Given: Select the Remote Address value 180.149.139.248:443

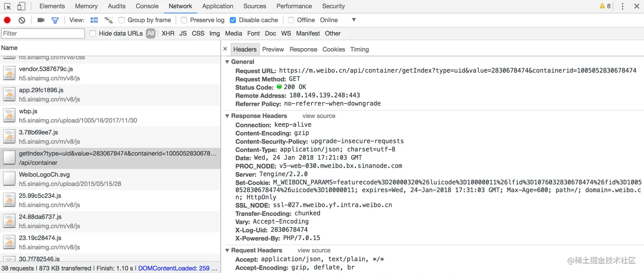Looking at the screenshot, I should (325, 95).
